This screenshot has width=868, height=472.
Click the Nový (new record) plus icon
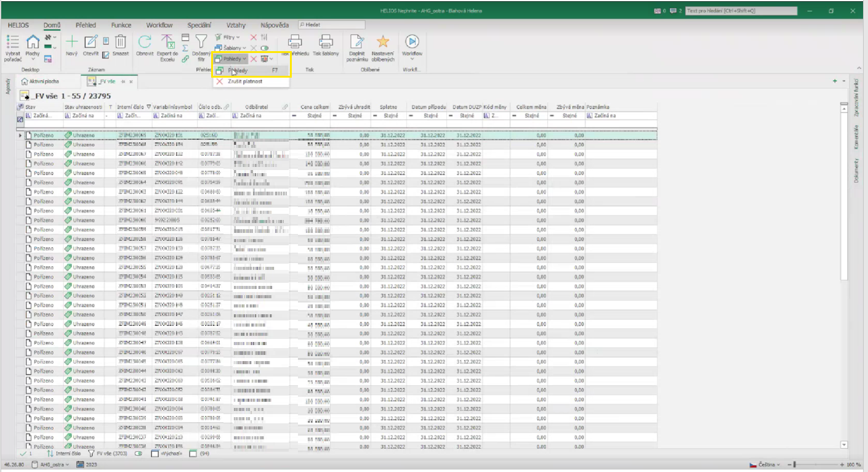point(72,42)
